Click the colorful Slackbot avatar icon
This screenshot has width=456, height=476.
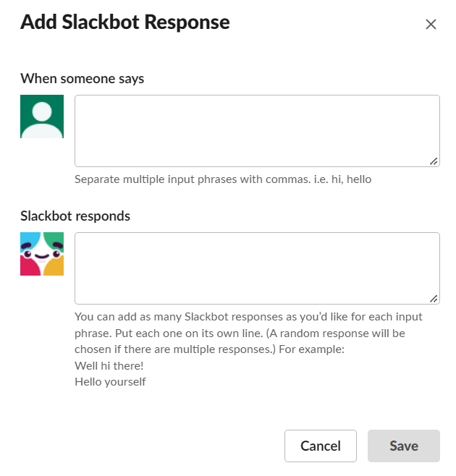42,254
